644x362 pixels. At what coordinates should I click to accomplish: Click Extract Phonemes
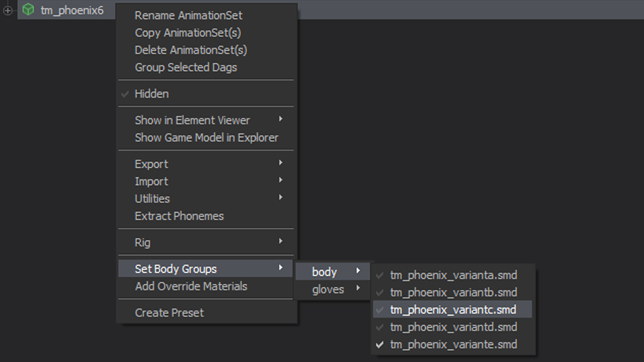click(x=179, y=216)
